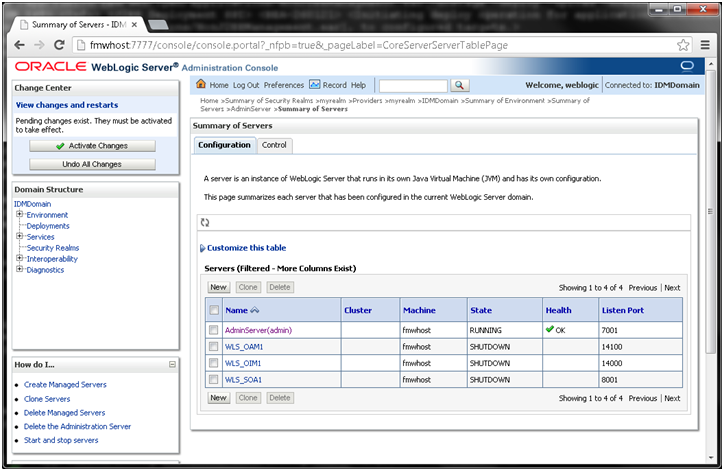Expand the Environment tree node
This screenshot has width=724, height=471.
click(19, 214)
